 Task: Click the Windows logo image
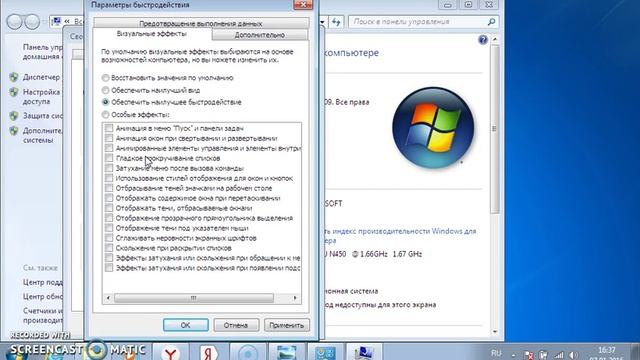(433, 127)
